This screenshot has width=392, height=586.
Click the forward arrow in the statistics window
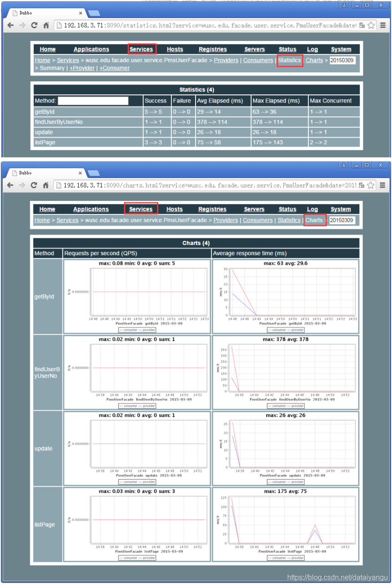22,26
